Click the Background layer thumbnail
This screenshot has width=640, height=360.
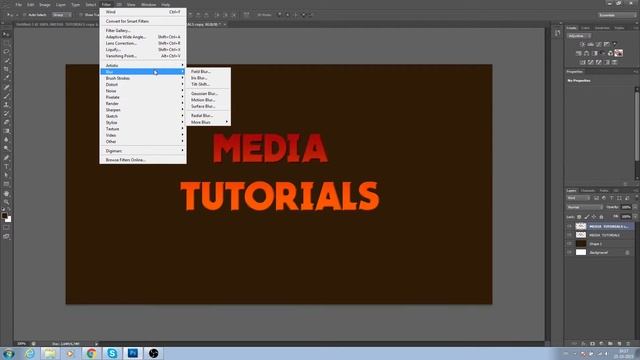(581, 253)
